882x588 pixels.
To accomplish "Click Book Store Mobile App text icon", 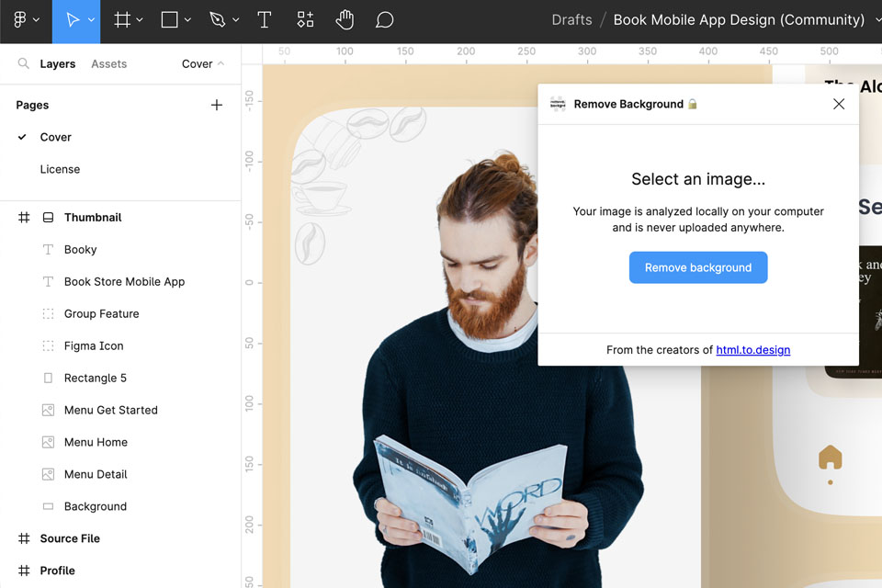I will coord(49,281).
